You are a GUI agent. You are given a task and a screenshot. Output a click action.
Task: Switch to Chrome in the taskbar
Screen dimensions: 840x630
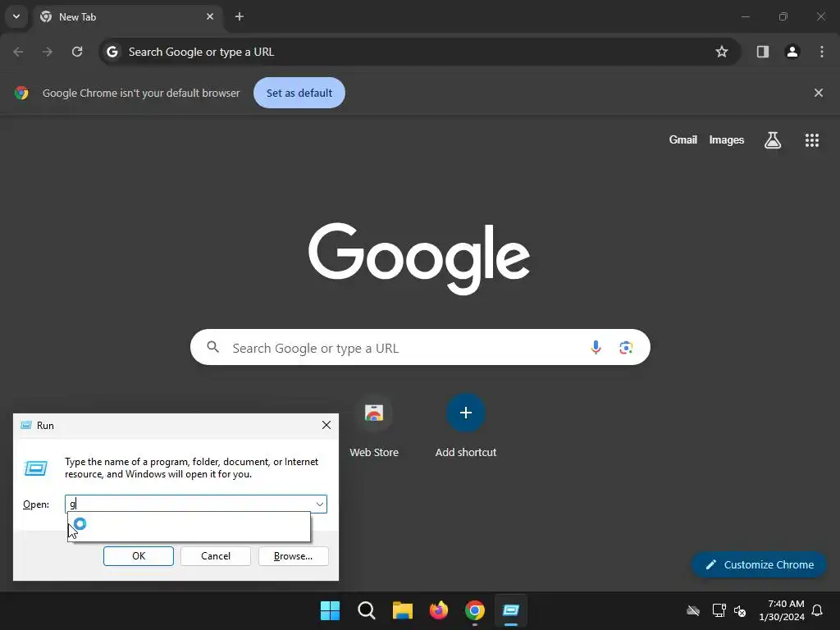pyautogui.click(x=475, y=610)
